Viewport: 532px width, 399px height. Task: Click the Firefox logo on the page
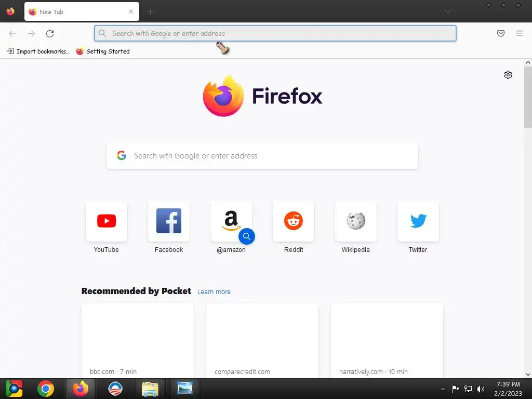pos(262,96)
